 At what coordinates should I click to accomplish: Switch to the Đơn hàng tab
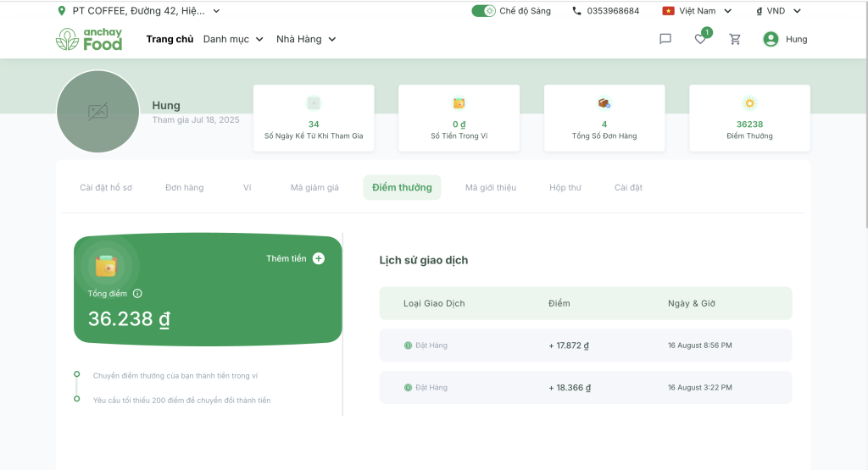184,187
